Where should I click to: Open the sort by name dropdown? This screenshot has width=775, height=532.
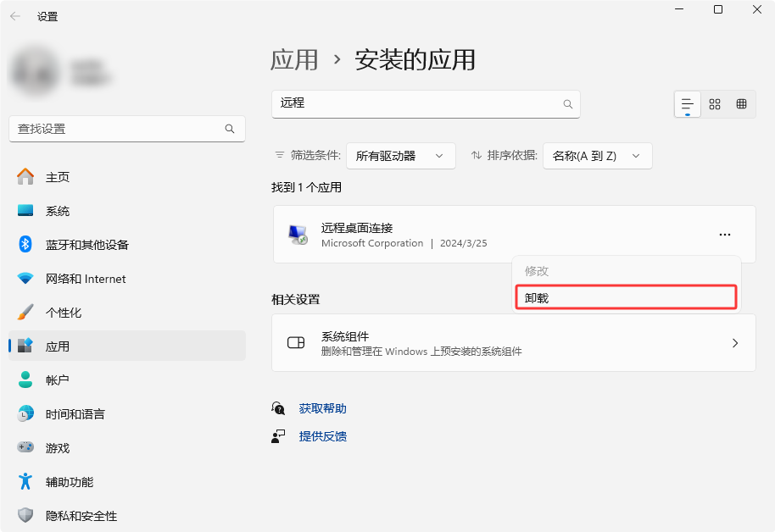[x=597, y=156]
